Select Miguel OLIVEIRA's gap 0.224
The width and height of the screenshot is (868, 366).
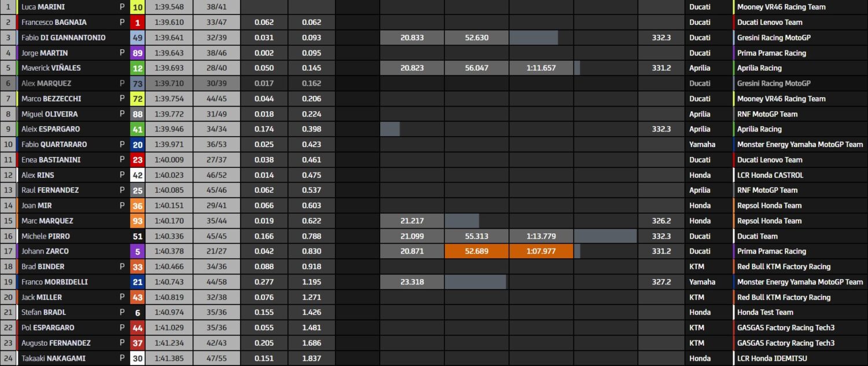coord(311,114)
